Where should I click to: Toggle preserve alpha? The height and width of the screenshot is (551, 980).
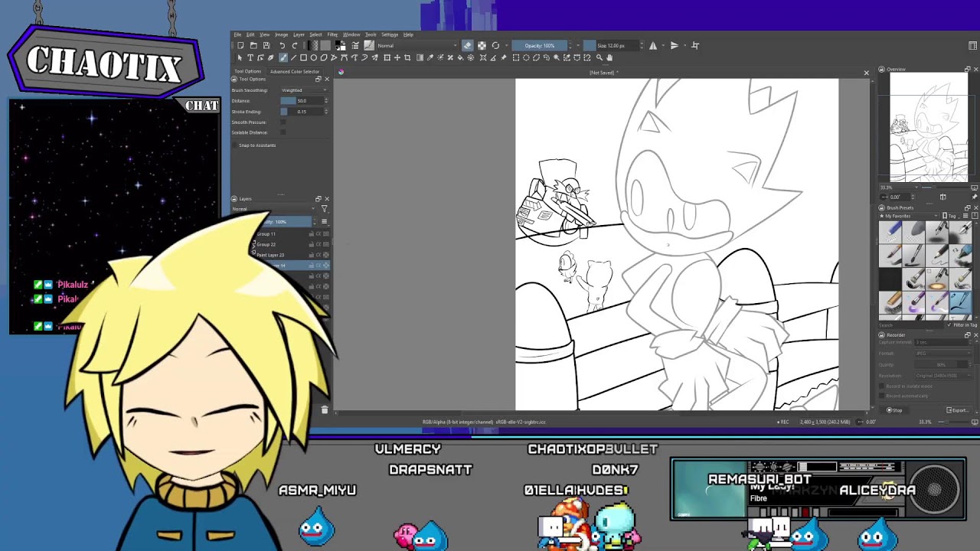482,45
